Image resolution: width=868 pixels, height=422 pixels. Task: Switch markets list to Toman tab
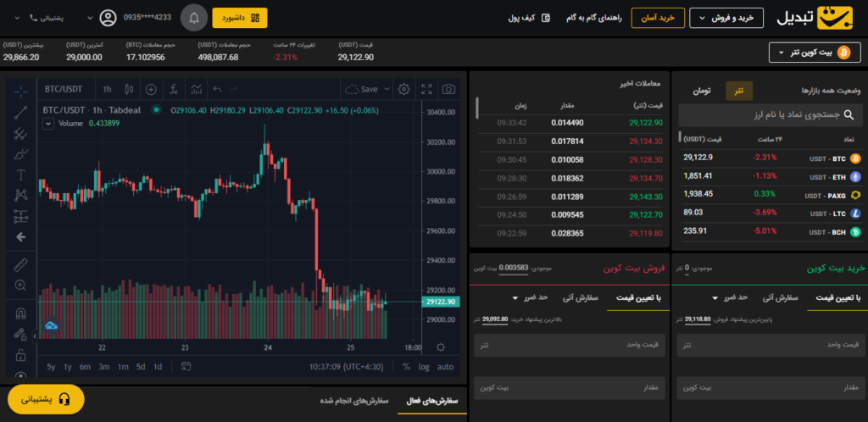[x=701, y=90]
